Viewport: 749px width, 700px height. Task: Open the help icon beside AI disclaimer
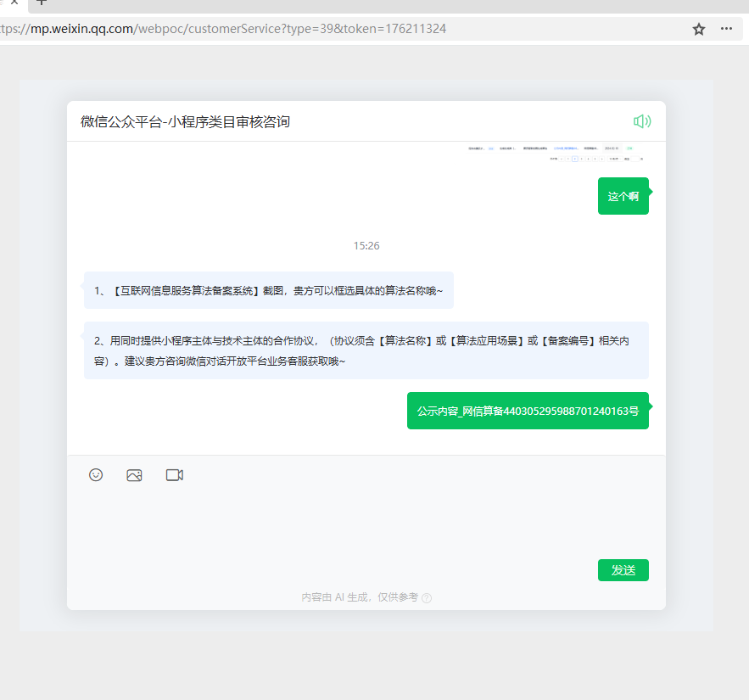[x=427, y=597]
